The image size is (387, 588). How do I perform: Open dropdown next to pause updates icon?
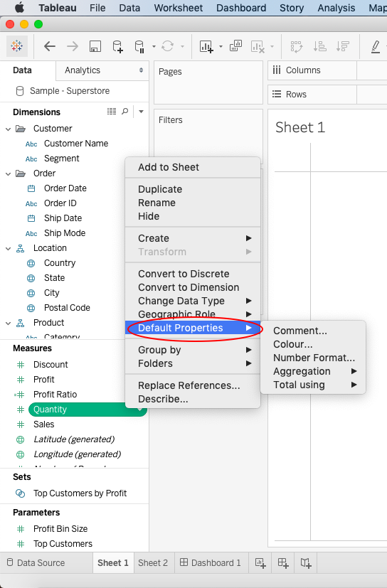[x=154, y=47]
